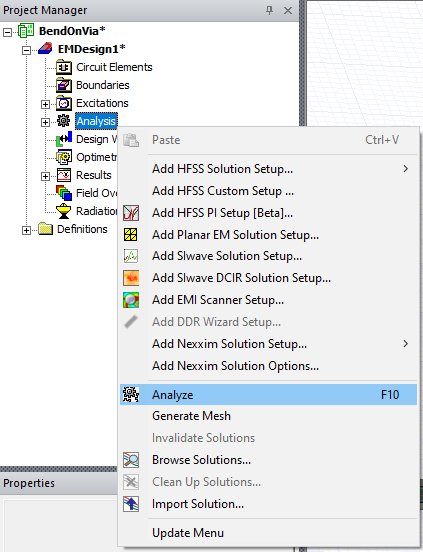Select the Circuit Elements tree item

tap(114, 67)
